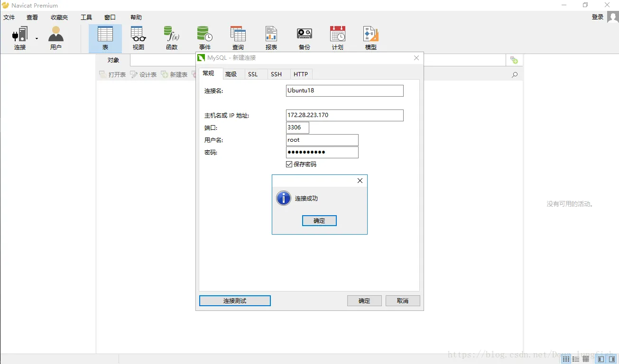Open the 函数 (Function) toolbar icon
The height and width of the screenshot is (364, 619).
pos(172,38)
